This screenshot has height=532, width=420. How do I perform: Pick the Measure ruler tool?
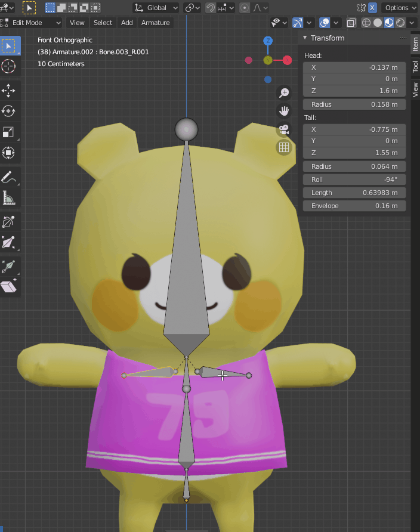(8, 198)
